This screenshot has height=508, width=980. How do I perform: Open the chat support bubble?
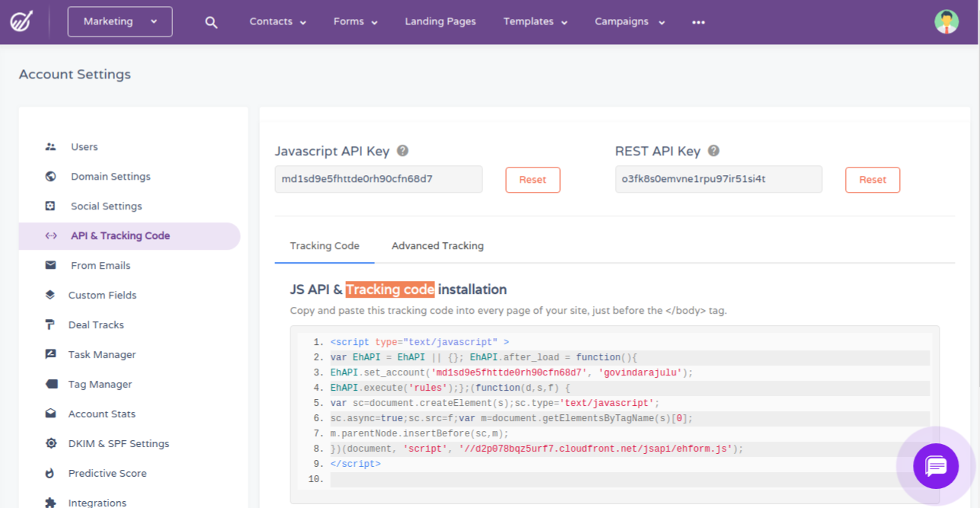point(936,465)
